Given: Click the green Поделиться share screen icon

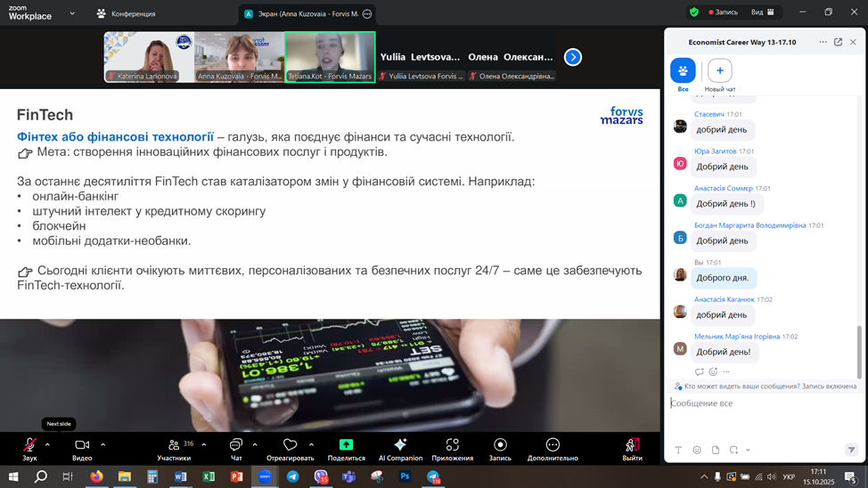Looking at the screenshot, I should coord(346,445).
